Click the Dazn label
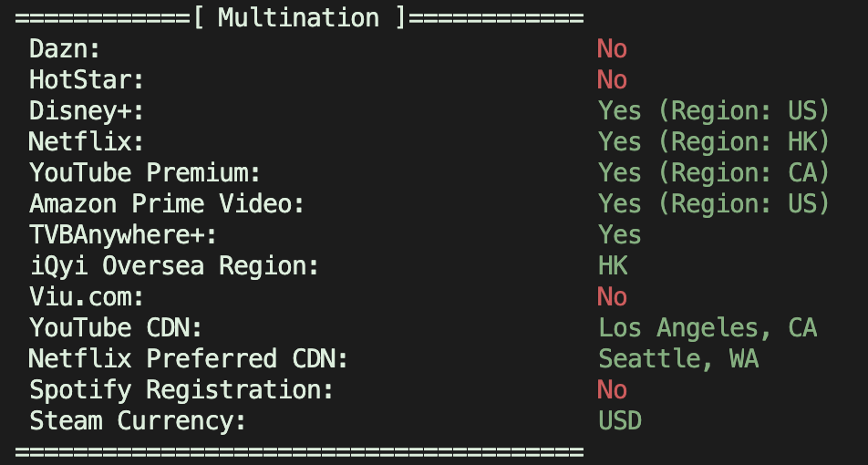This screenshot has height=465, width=868. click(x=65, y=49)
